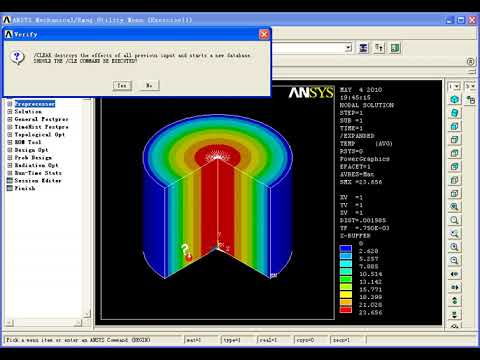Click the Finish icon in main menu
Image resolution: width=480 pixels, height=360 pixels.
pyautogui.click(x=10, y=188)
